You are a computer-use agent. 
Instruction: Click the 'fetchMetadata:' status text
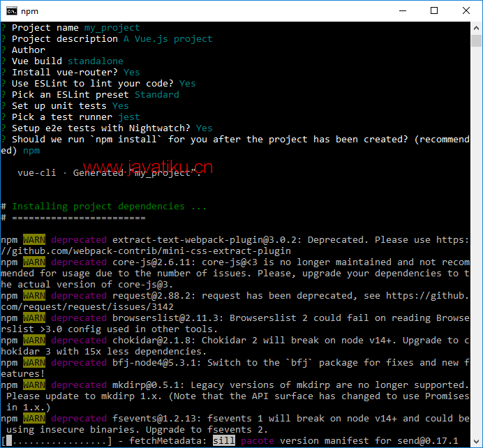168,441
